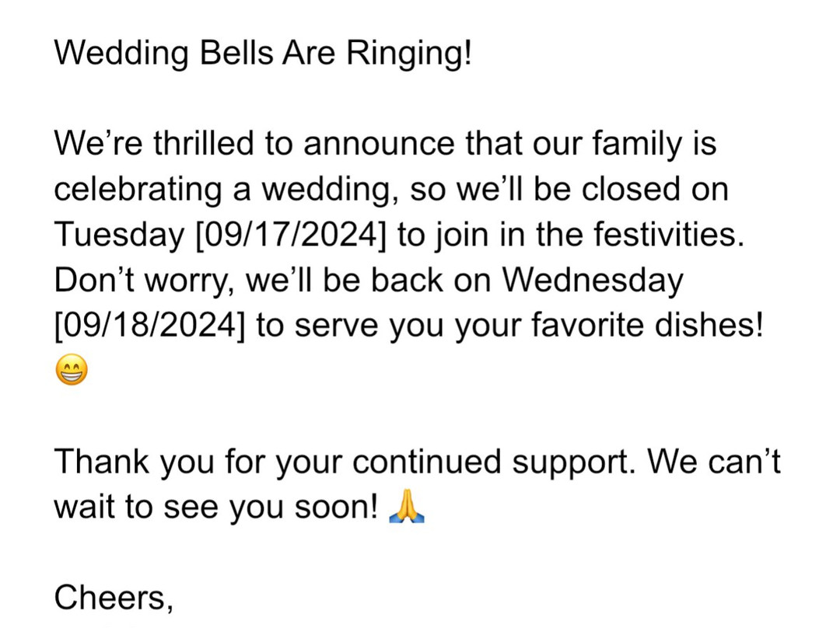Click the word Wednesday

593,280
